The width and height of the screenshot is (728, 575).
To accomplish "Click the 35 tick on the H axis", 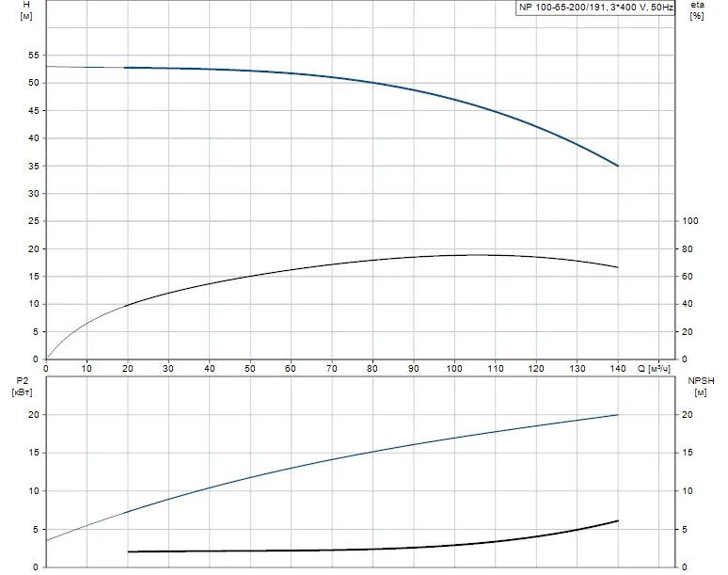I will 34,166.
